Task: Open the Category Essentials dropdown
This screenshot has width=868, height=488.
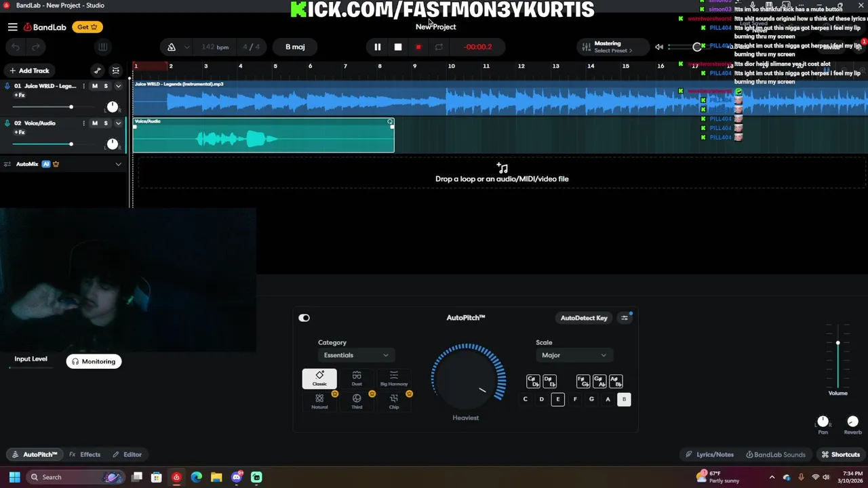Action: (356, 355)
